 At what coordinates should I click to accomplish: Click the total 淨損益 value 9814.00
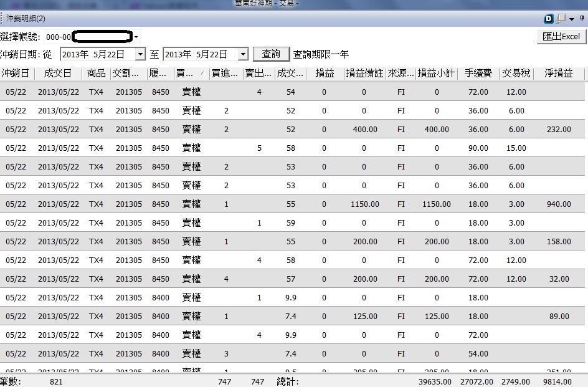click(x=557, y=382)
